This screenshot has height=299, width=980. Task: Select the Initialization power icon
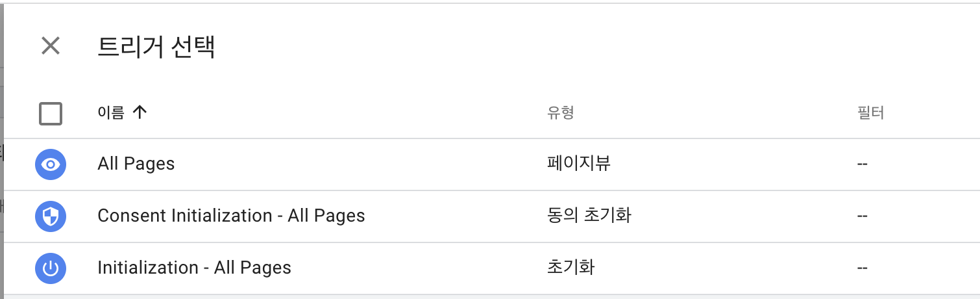click(x=51, y=268)
